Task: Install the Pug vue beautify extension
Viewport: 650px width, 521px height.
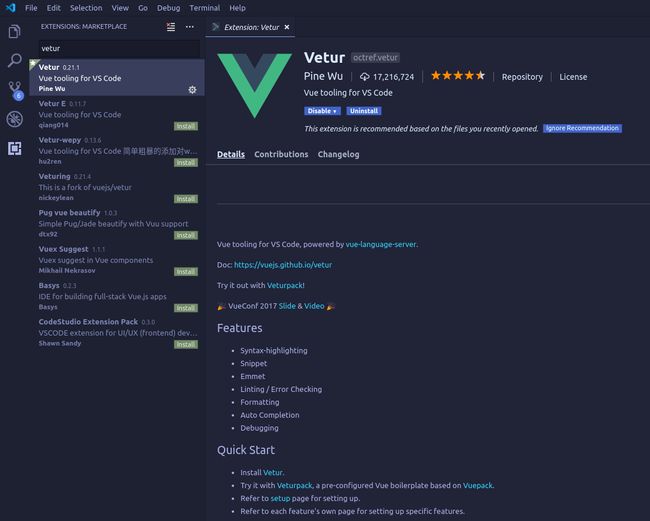Action: pyautogui.click(x=186, y=235)
